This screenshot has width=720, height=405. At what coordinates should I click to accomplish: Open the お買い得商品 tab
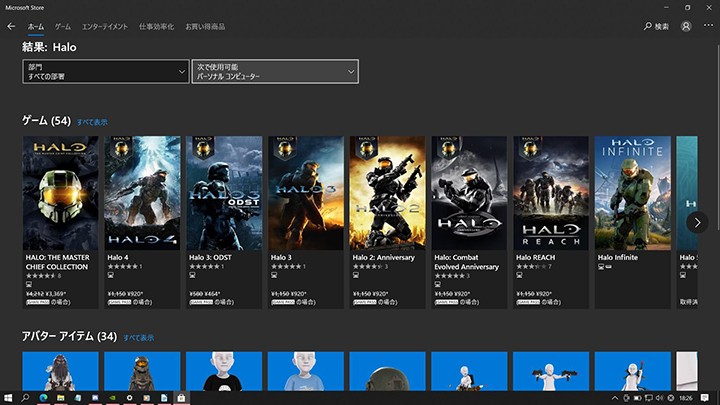(x=205, y=26)
